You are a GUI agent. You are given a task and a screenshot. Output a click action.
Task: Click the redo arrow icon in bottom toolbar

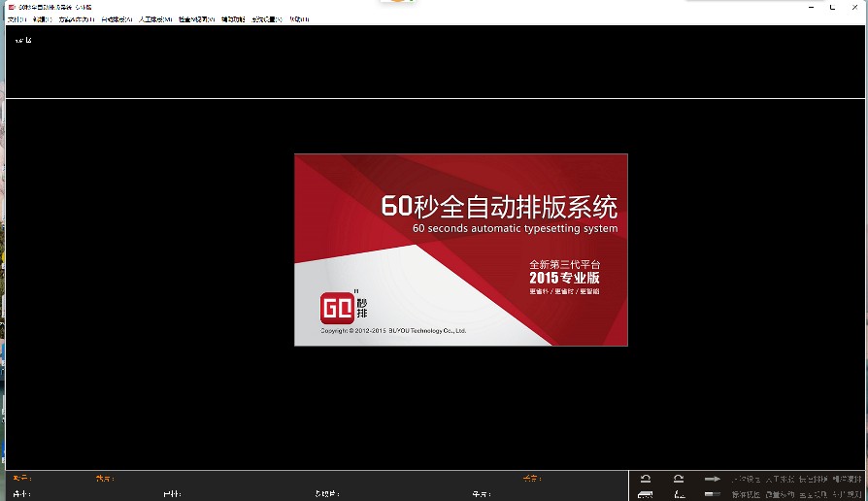[x=679, y=479]
